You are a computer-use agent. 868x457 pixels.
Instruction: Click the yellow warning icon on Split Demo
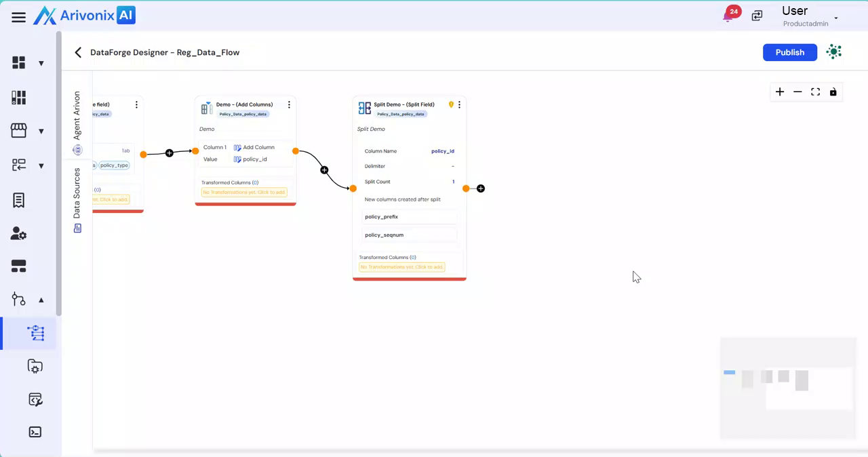tap(451, 104)
